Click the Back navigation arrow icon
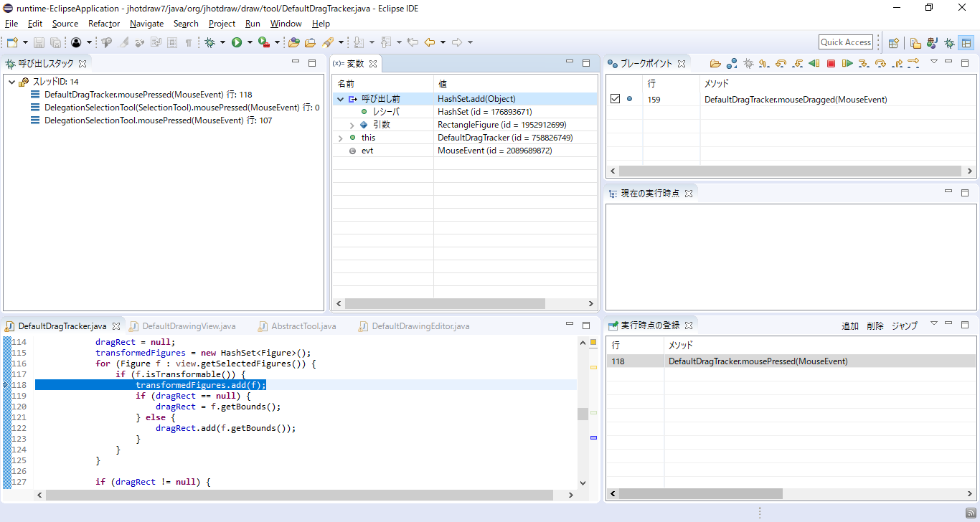Image resolution: width=980 pixels, height=522 pixels. coord(430,42)
